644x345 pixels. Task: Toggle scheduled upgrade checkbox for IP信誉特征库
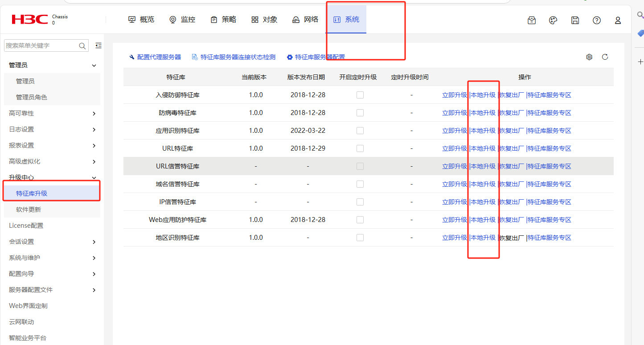click(360, 202)
